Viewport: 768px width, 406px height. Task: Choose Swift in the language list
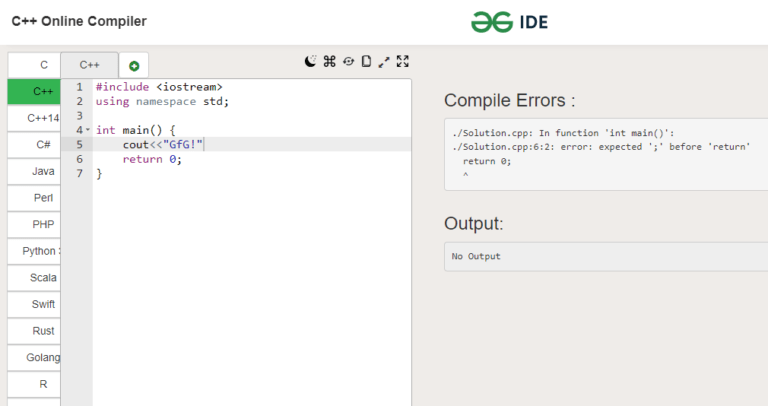click(x=34, y=304)
